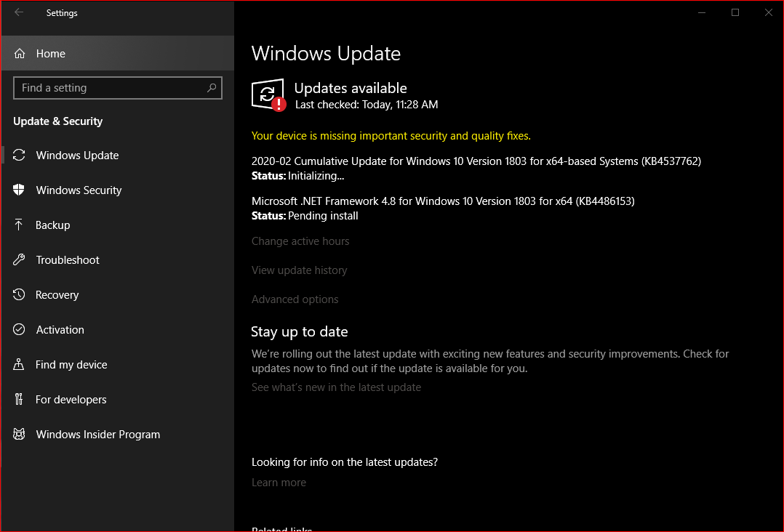Open Troubleshoot section
The image size is (784, 532).
pyautogui.click(x=118, y=259)
